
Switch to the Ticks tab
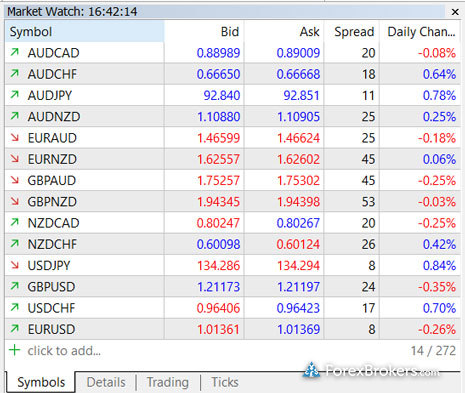pos(225,382)
